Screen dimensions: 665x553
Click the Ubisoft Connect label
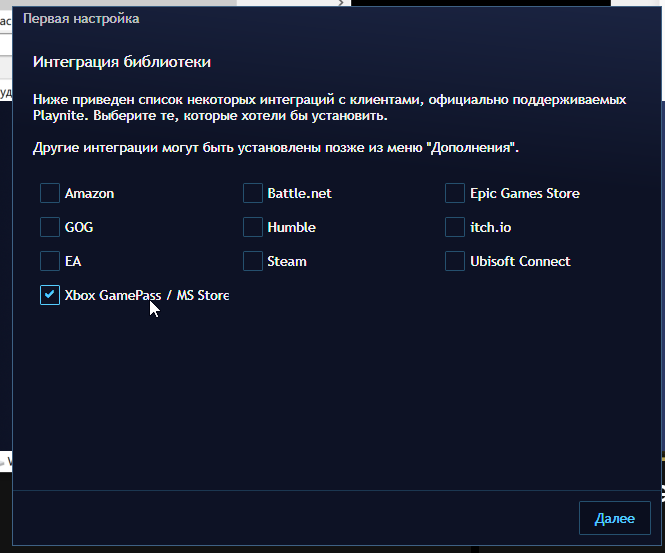click(x=520, y=261)
